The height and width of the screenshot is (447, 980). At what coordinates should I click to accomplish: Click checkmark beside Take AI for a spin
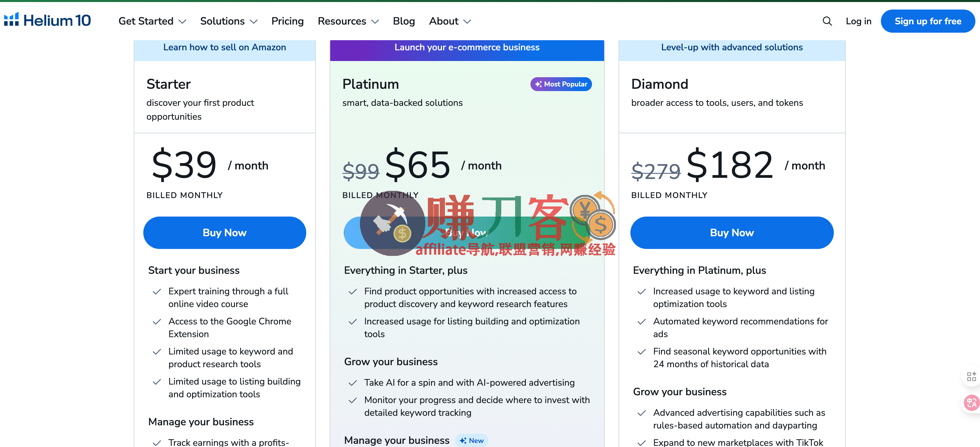point(353,383)
